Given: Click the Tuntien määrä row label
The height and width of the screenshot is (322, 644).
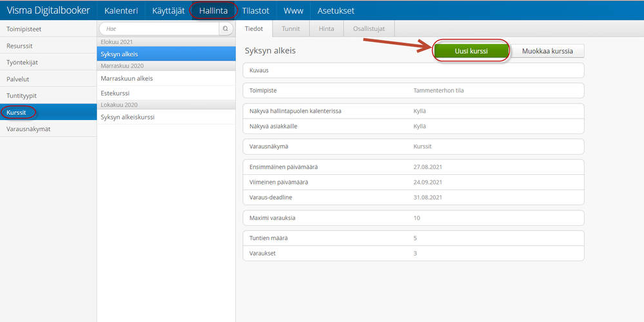Looking at the screenshot, I should (x=268, y=238).
